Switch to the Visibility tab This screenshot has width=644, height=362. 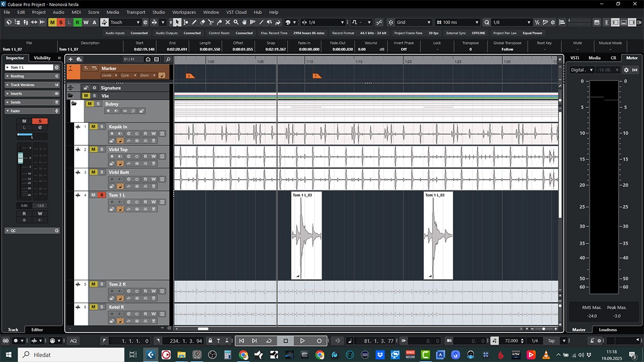point(42,58)
